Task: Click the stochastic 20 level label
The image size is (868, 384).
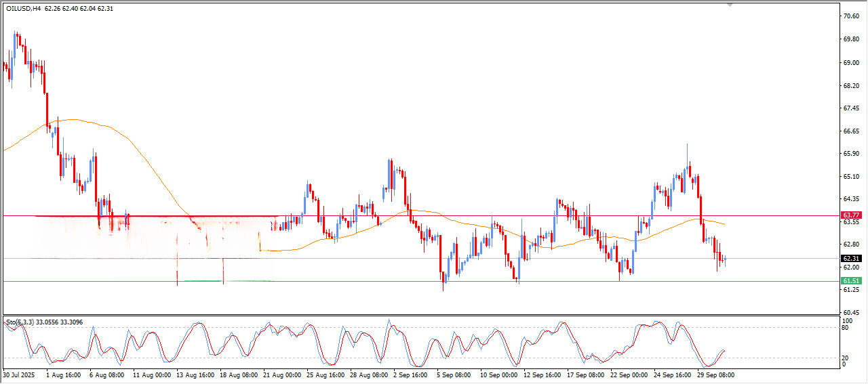Action: click(845, 358)
